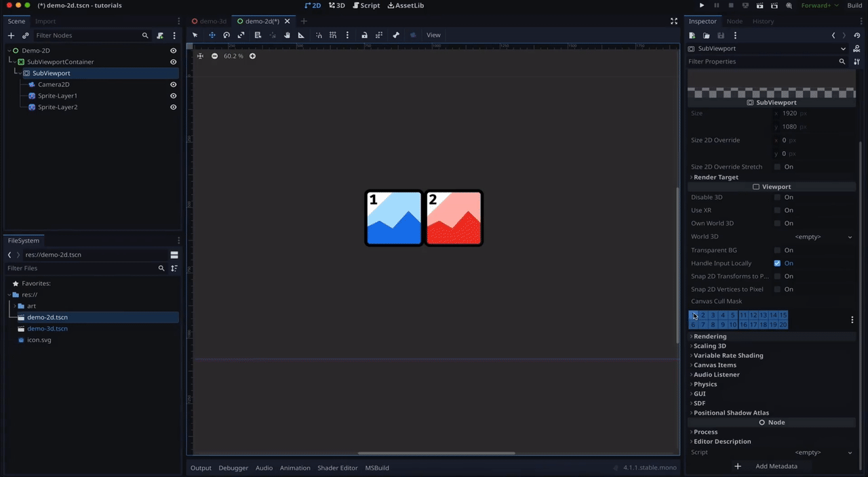
Task: Hide the Camera2D node
Action: [x=173, y=85]
